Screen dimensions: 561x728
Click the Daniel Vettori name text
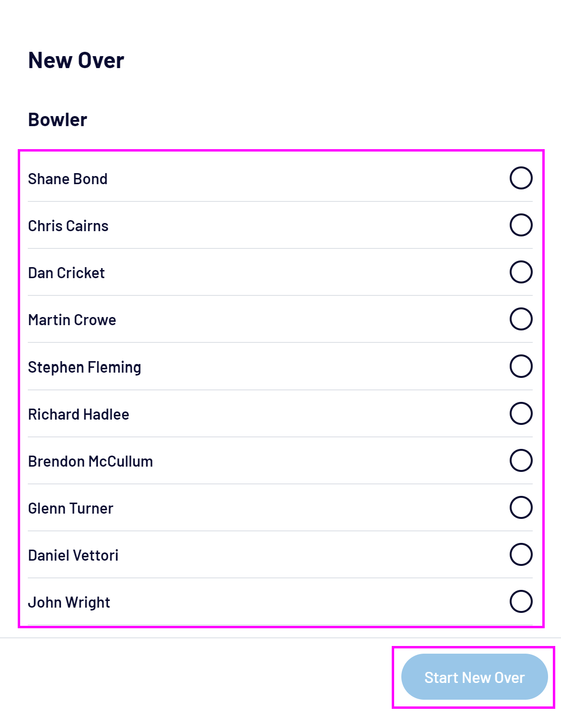[x=73, y=555]
